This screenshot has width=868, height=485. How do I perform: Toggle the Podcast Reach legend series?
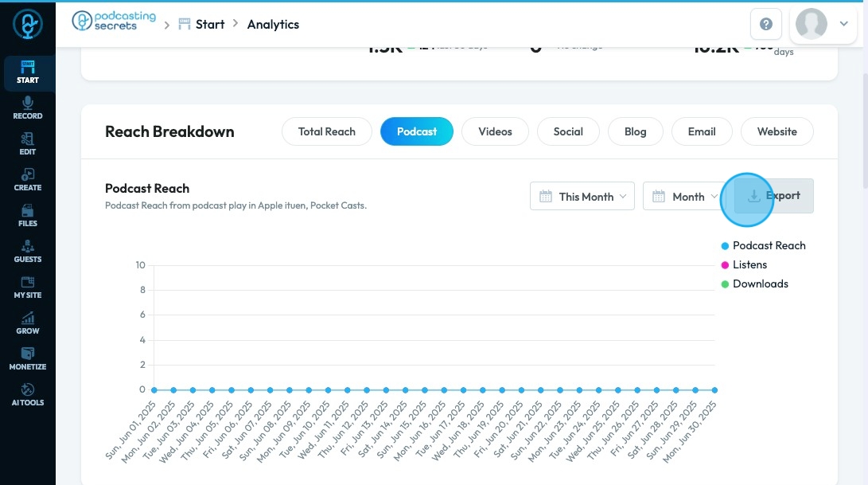(763, 245)
